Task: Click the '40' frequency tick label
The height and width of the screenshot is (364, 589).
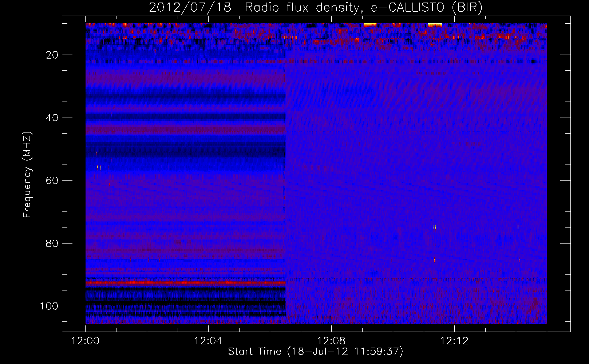Action: (52, 118)
